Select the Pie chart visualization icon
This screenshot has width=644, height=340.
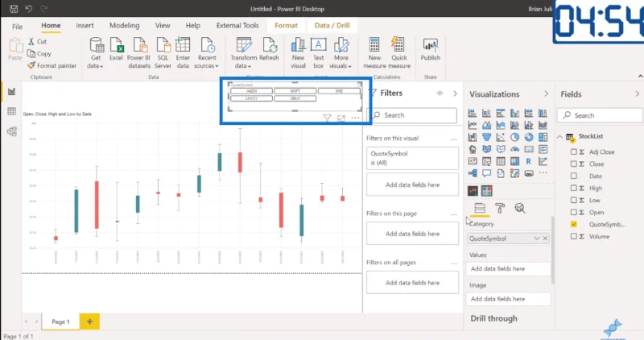point(514,137)
